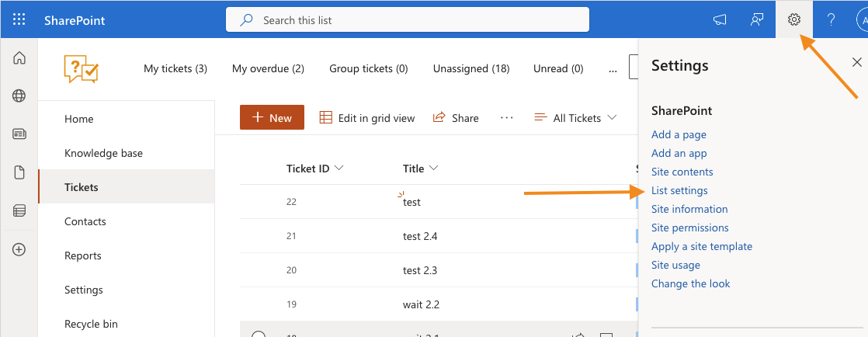Click Edit in grid view

367,118
